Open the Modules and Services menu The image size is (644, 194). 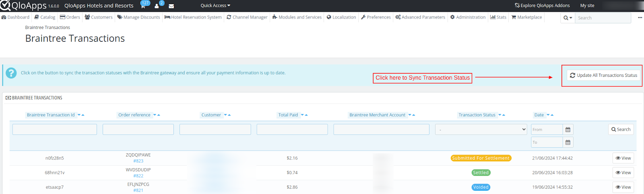[x=297, y=17]
